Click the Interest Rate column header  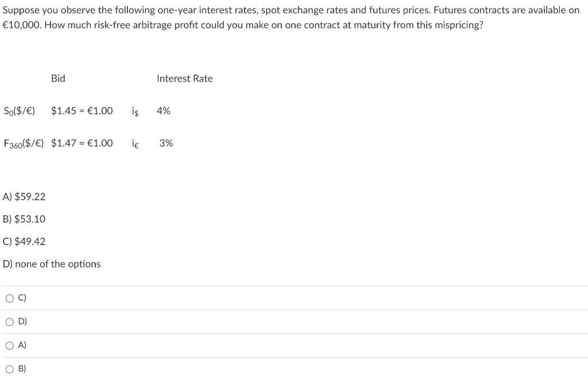click(x=184, y=79)
